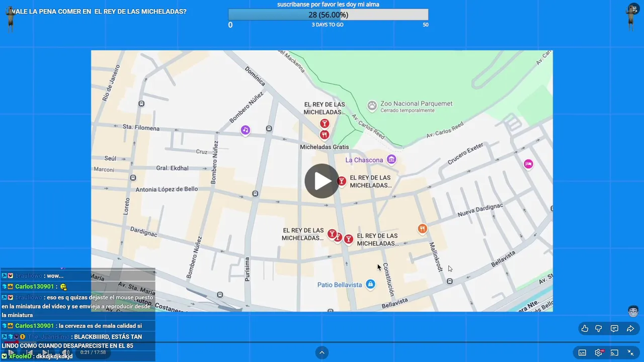Click the smiling emoji channel avatar

tap(633, 311)
